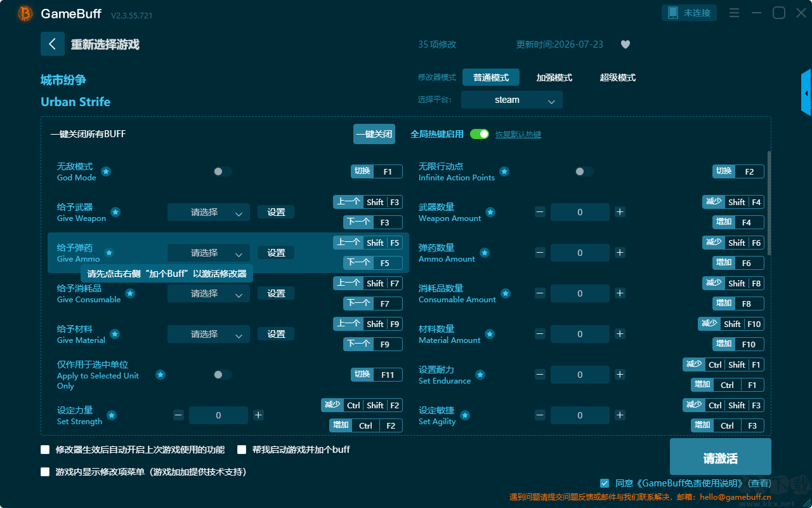Select 普通模式 mode tab

[x=491, y=77]
